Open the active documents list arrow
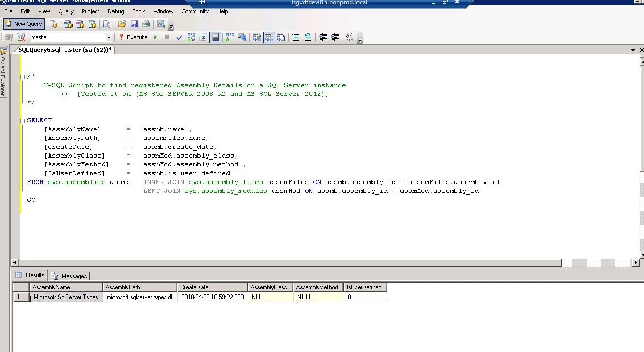644x352 pixels. coord(633,50)
